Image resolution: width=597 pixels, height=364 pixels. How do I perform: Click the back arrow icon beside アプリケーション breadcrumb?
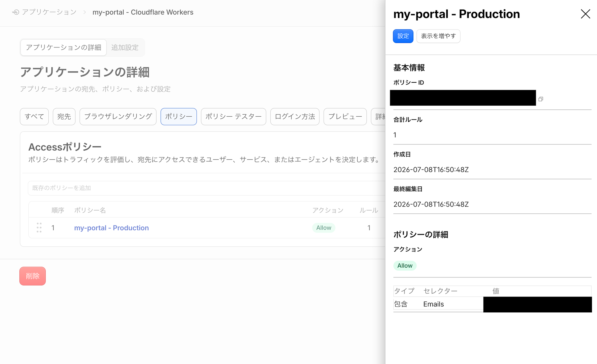click(16, 12)
